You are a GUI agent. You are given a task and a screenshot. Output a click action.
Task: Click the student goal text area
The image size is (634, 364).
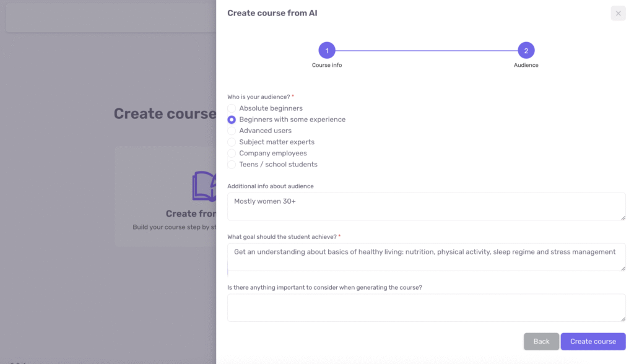[426, 258]
